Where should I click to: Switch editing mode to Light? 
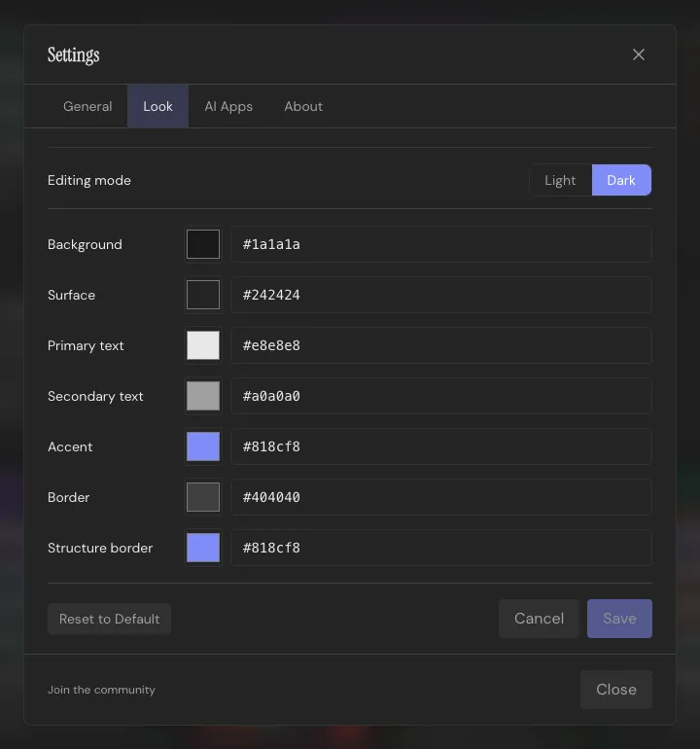561,180
